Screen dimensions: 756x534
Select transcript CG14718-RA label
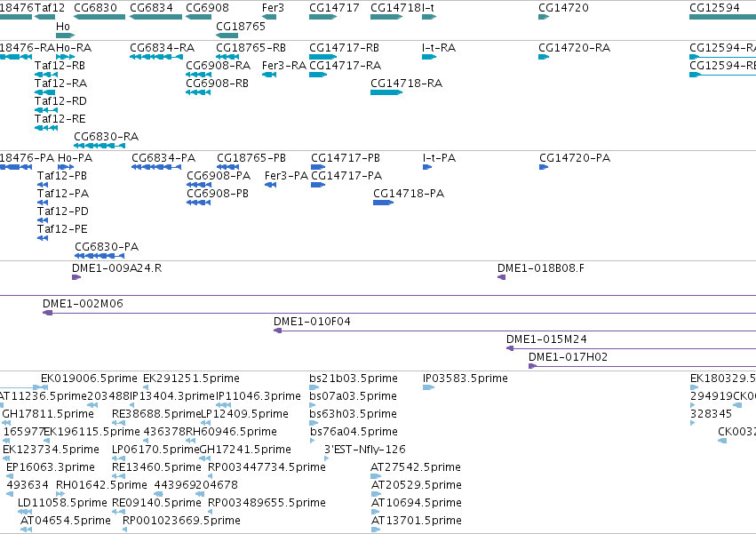click(407, 84)
